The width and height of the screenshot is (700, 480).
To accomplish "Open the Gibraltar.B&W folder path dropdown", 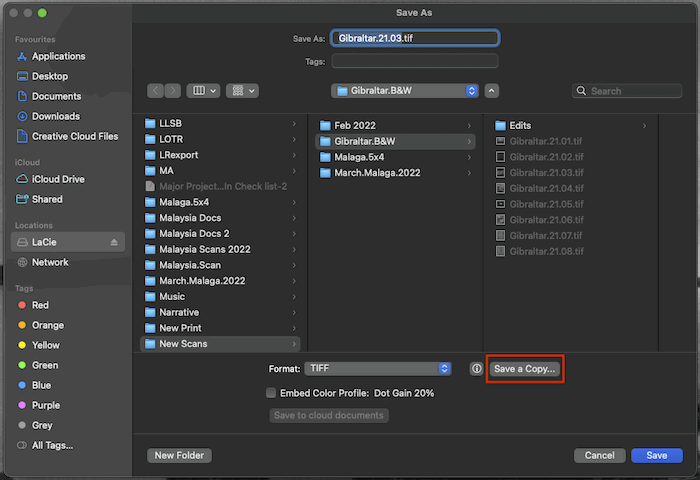I will point(405,91).
